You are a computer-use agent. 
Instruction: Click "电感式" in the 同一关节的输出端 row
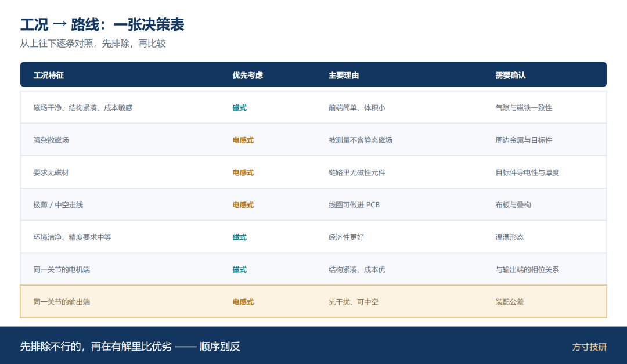pos(243,302)
